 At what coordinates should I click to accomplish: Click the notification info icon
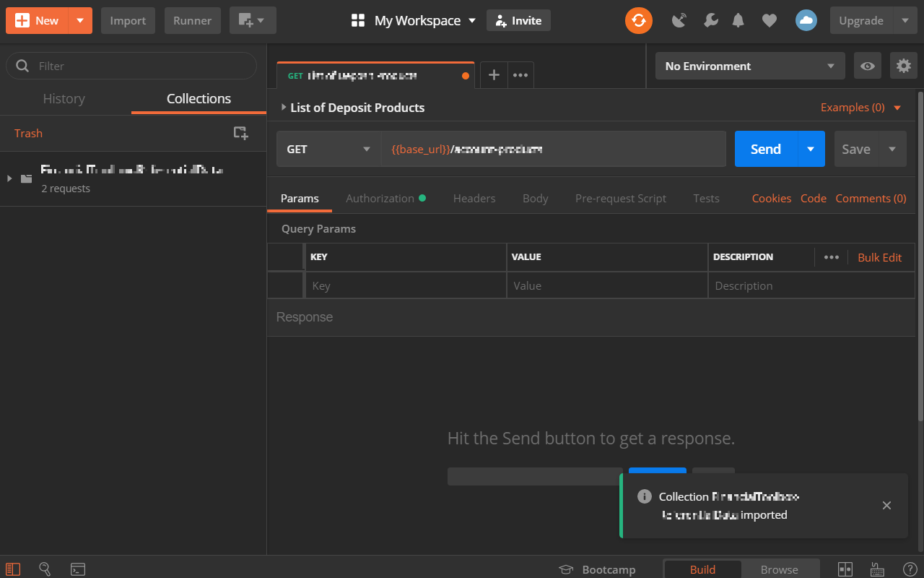click(x=645, y=496)
